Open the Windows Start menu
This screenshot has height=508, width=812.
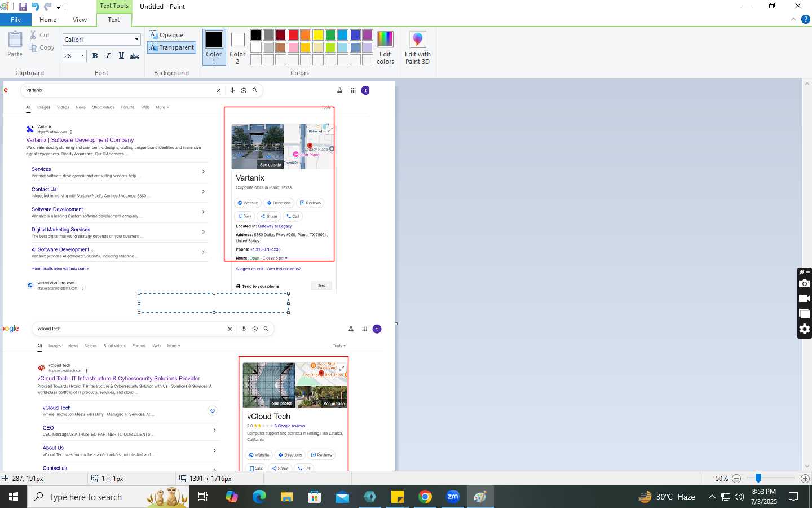pos(14,497)
